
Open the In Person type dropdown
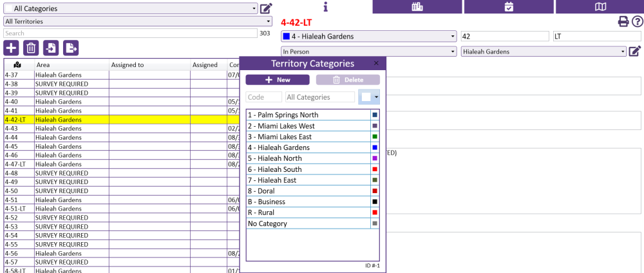(368, 52)
